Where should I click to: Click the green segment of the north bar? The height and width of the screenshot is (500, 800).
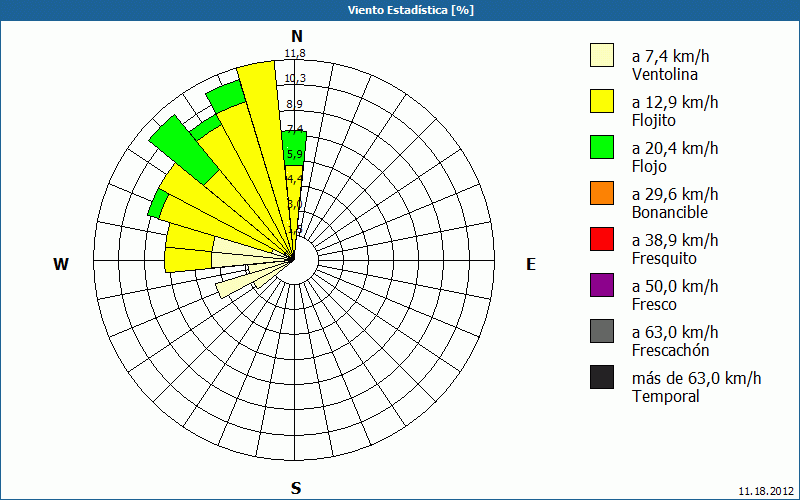click(294, 147)
